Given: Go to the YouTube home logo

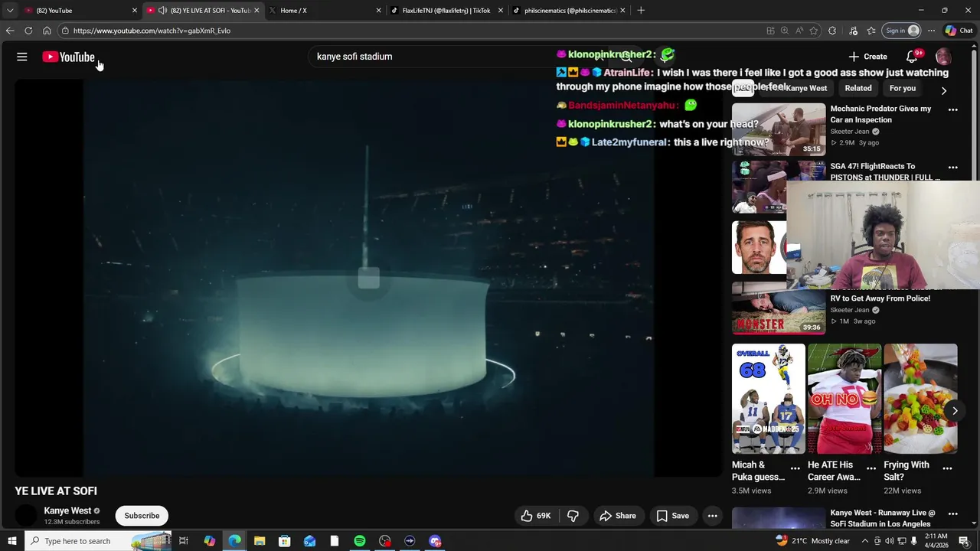Looking at the screenshot, I should 68,57.
